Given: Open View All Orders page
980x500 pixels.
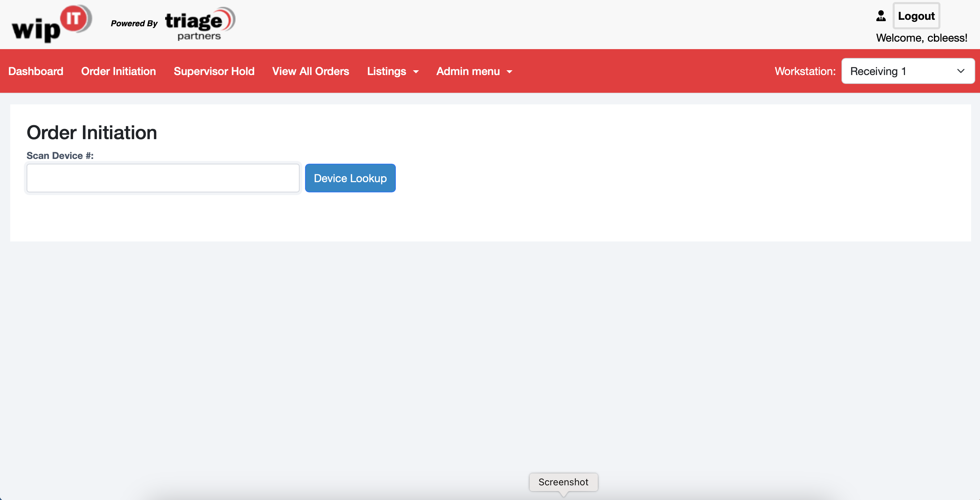Looking at the screenshot, I should (311, 71).
